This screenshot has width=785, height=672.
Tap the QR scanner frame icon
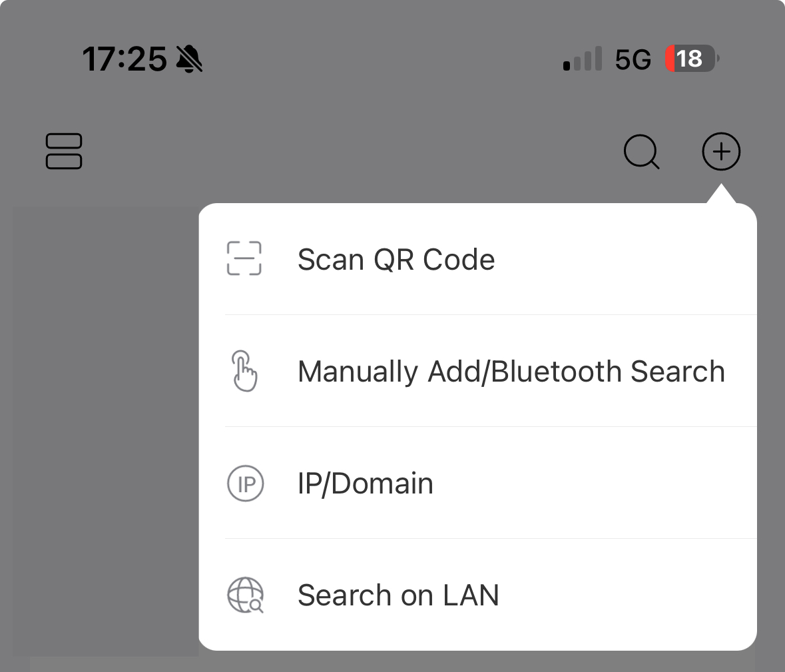(244, 258)
